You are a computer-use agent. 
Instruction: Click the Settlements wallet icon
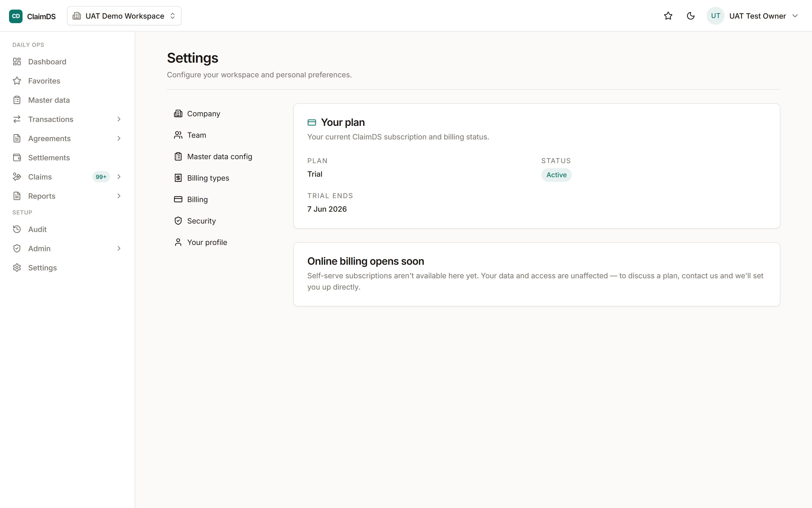(x=17, y=157)
